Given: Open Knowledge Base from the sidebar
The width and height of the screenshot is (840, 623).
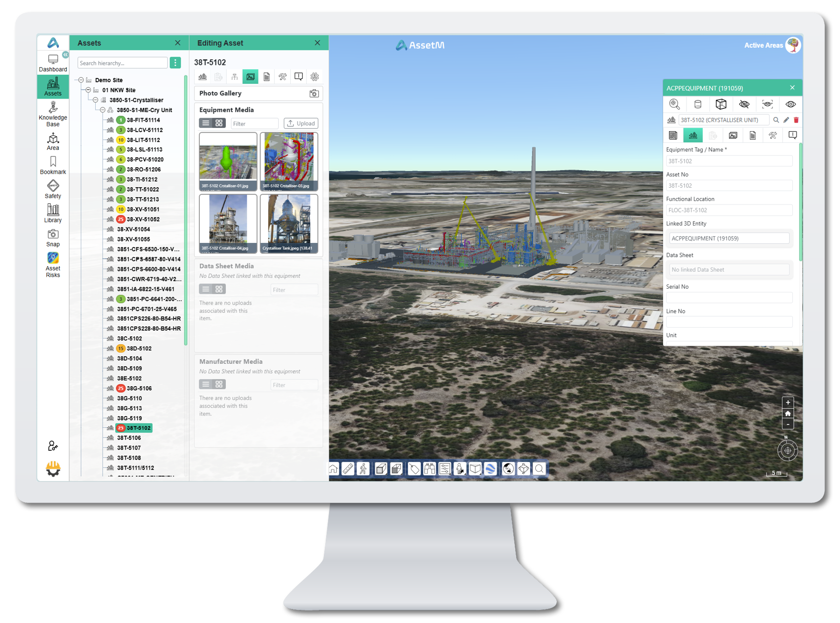Looking at the screenshot, I should click(x=53, y=113).
